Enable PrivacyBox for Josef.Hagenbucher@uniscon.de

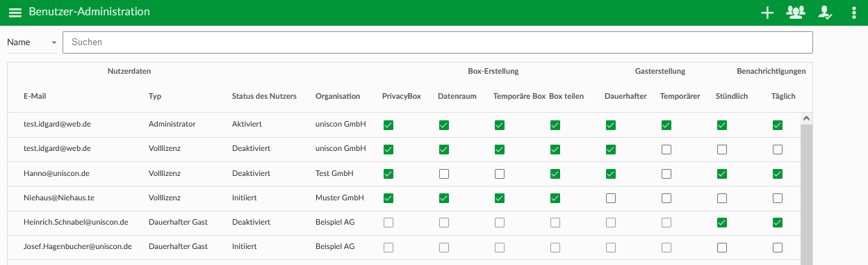coord(388,247)
